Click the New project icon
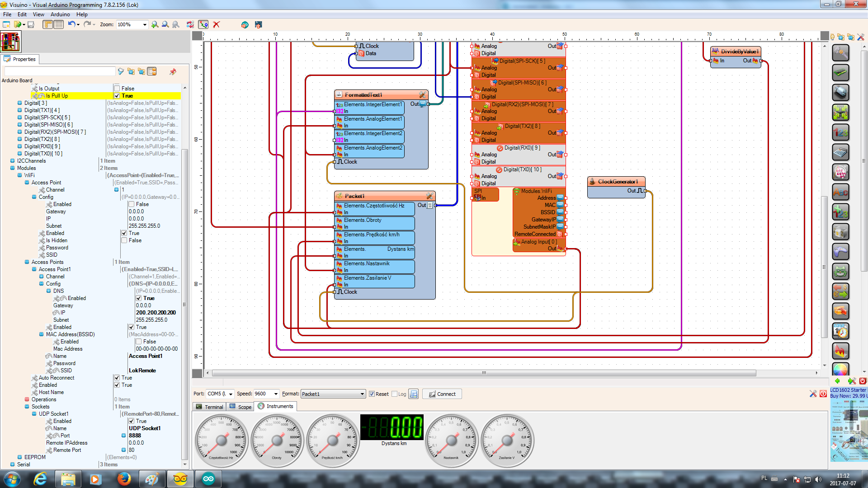868x488 pixels. tap(6, 24)
